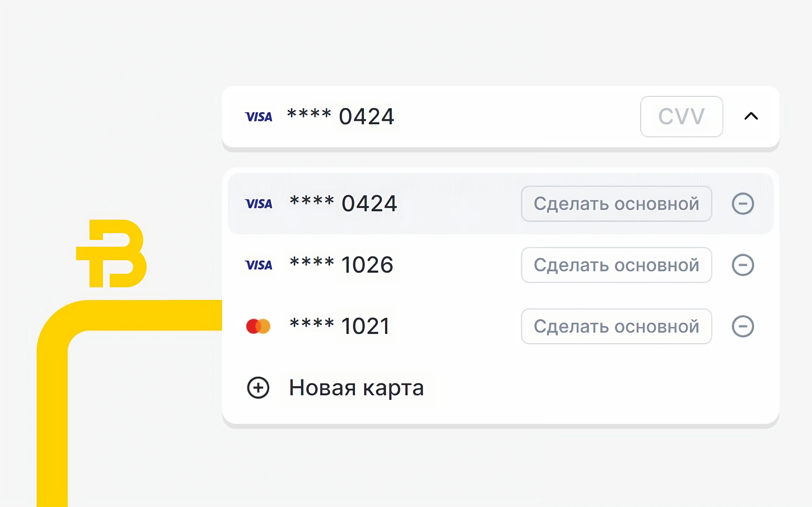Select the **** 1021 card number
Screen dimensions: 812x507
tap(340, 326)
